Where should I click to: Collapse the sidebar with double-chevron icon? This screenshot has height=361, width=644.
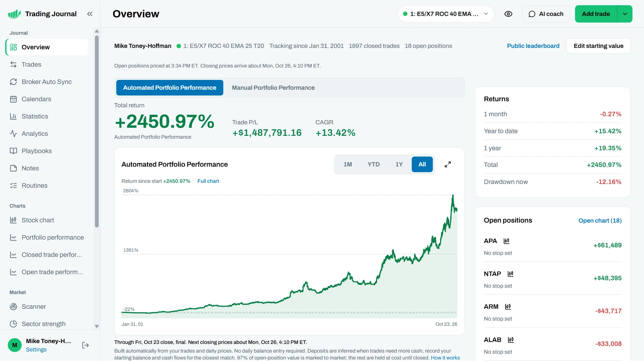(90, 14)
